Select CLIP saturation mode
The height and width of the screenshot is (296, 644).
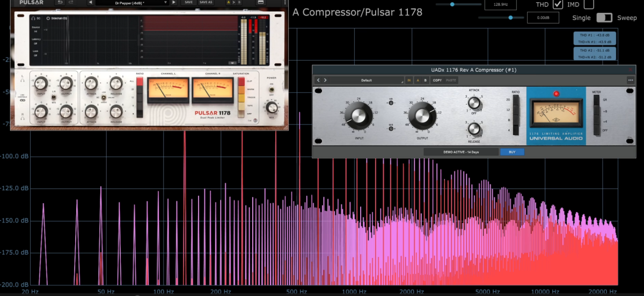pyautogui.click(x=241, y=82)
